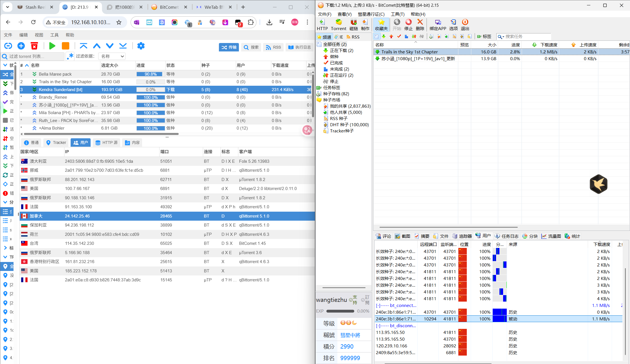Screen dimensions: 630x364
Task: Click the add torrent link icon
Action: pyautogui.click(x=8, y=46)
